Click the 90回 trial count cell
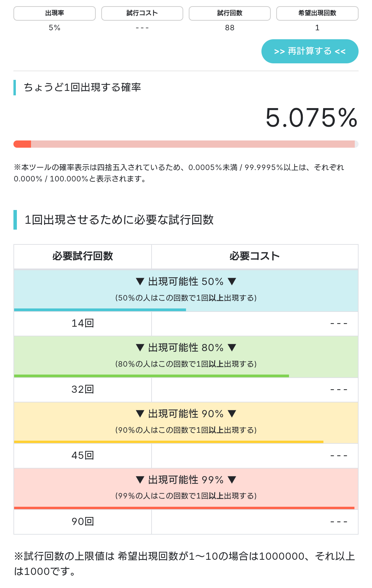Viewport: 372px width, 588px height. tap(83, 522)
